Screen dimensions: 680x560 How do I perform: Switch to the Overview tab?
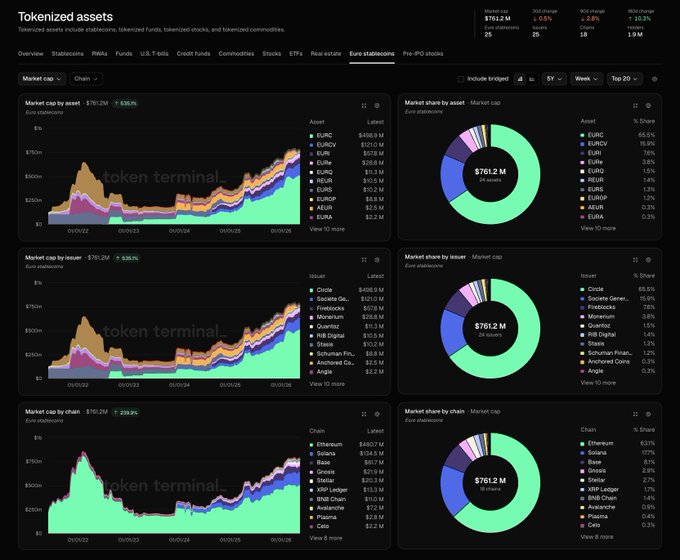(30, 54)
